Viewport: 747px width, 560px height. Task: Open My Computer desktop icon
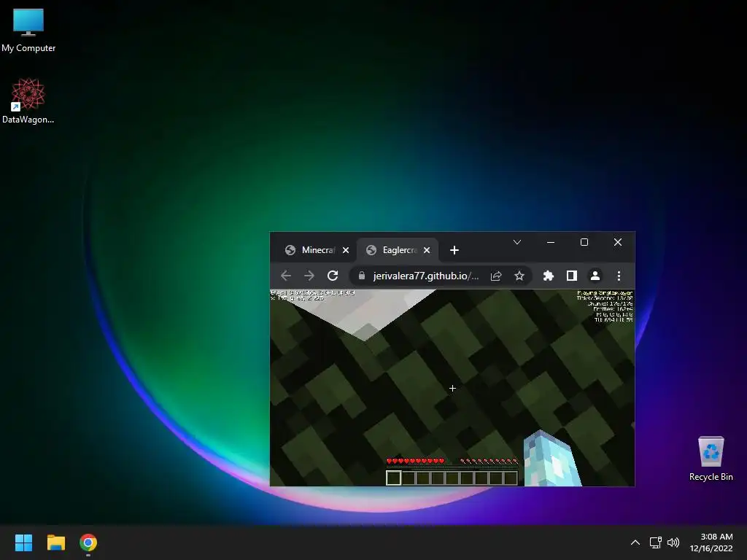click(28, 30)
